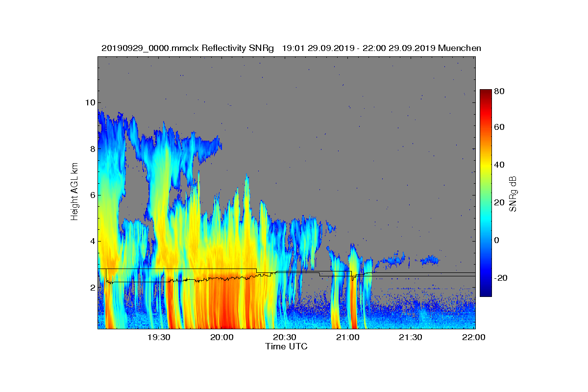Click the 'Height AGL km' y-axis label
Viewport: 588px width, 392px height.
point(74,192)
